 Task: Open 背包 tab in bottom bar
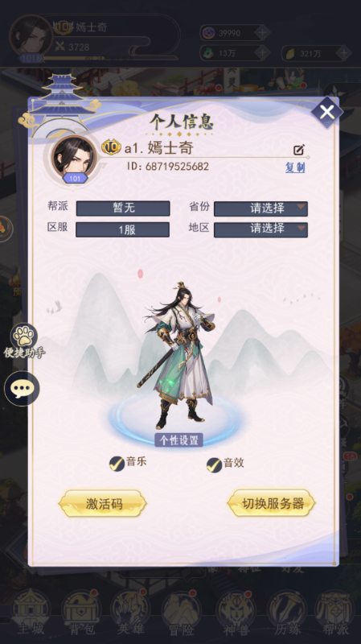click(x=82, y=613)
